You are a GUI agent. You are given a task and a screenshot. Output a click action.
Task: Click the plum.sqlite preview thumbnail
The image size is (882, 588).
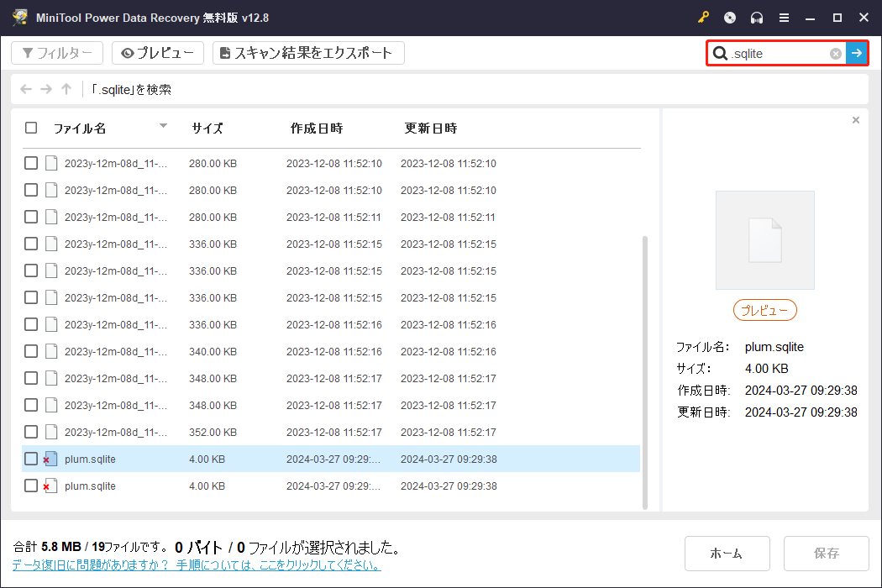pyautogui.click(x=764, y=239)
